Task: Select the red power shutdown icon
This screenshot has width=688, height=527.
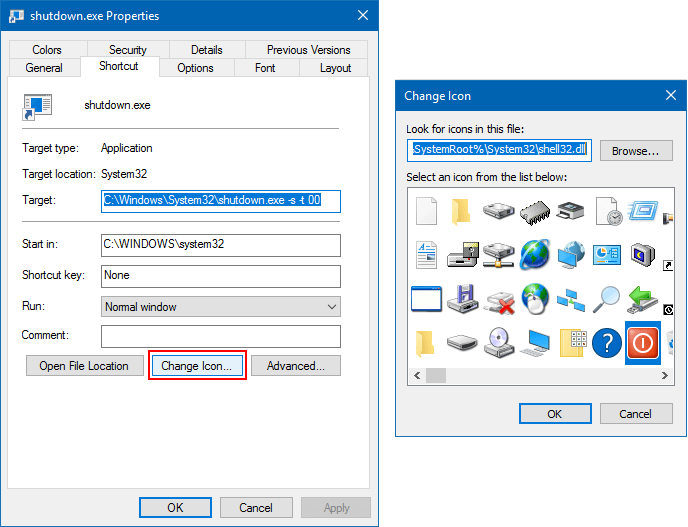Action: point(643,343)
